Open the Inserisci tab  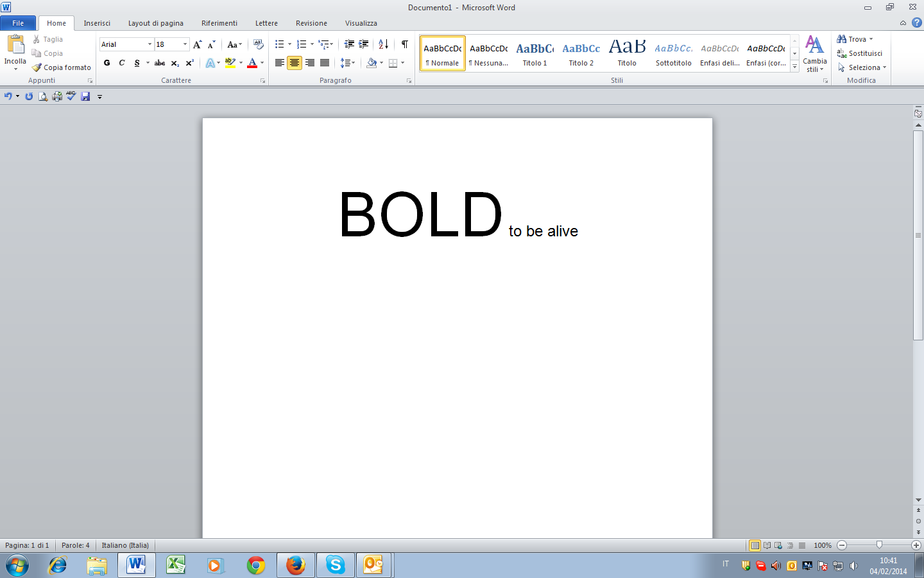97,23
